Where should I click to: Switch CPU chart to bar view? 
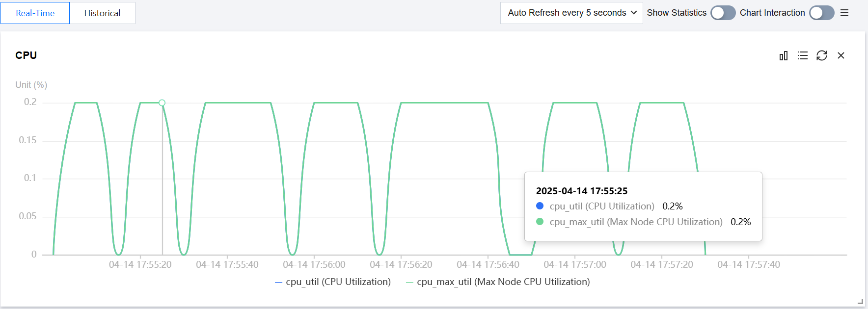pos(784,56)
